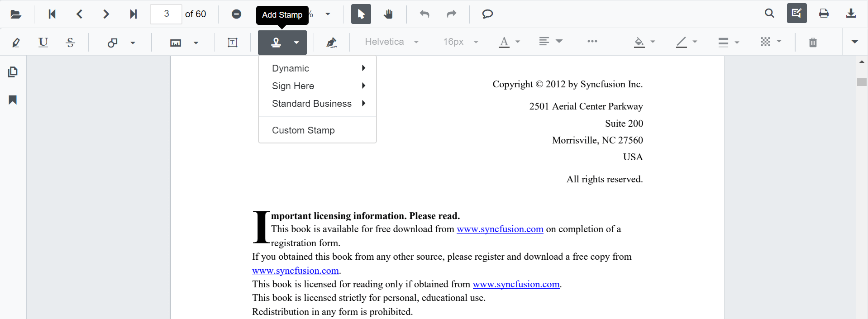The height and width of the screenshot is (319, 868).
Task: Open the www.syncfusion.com link after 'if obtained from'
Action: coord(516,284)
